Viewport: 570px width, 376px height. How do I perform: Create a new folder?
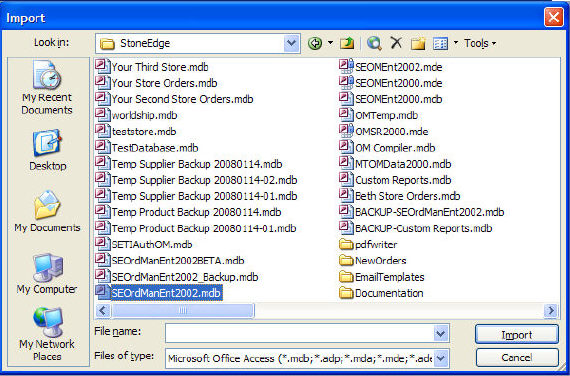(418, 43)
